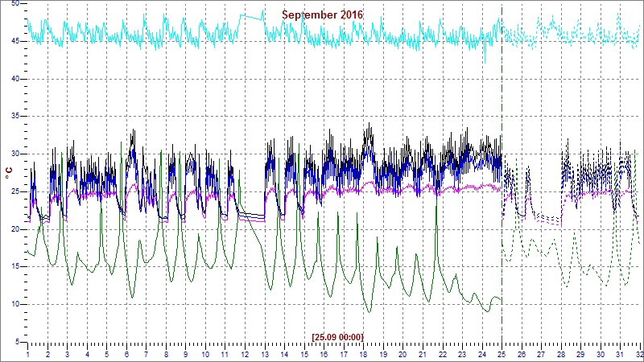Viewport: 644px width, 362px height.
Task: Select day 22 on the horizontal axis
Action: pyautogui.click(x=443, y=354)
